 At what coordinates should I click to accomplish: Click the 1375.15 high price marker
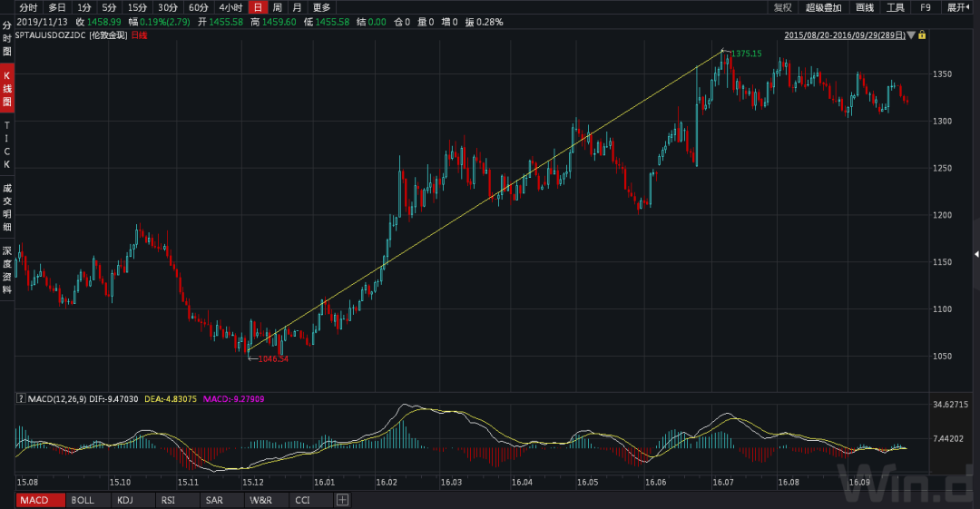746,54
